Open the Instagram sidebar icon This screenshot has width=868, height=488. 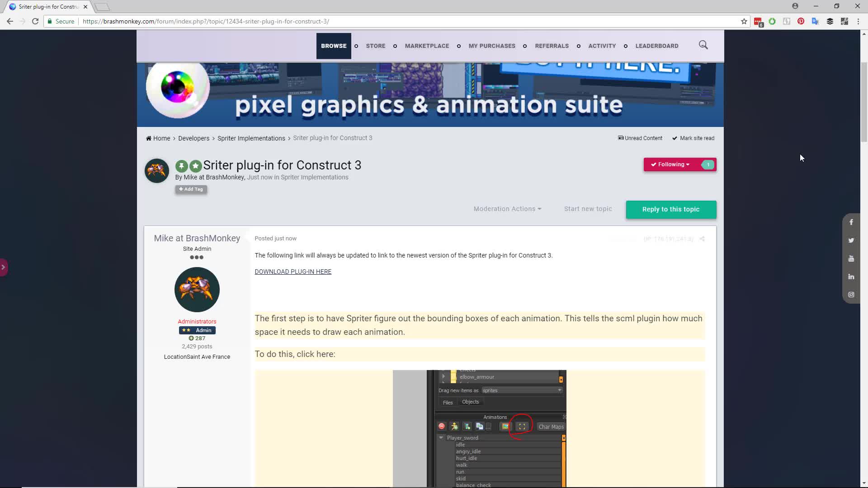(851, 295)
